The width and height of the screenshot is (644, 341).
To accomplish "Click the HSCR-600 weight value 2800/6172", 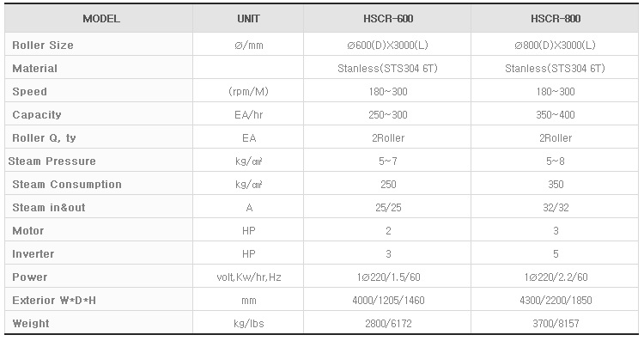I will 388,323.
